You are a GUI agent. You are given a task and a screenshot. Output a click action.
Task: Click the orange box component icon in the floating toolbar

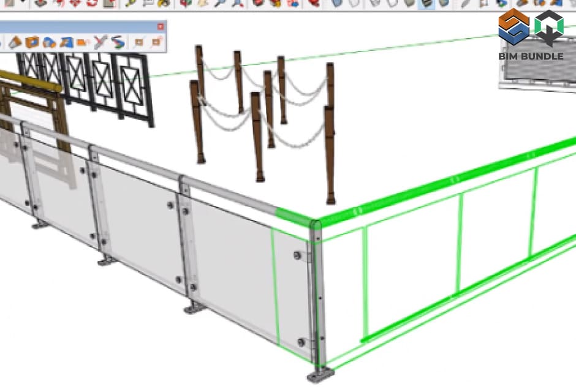coord(31,42)
